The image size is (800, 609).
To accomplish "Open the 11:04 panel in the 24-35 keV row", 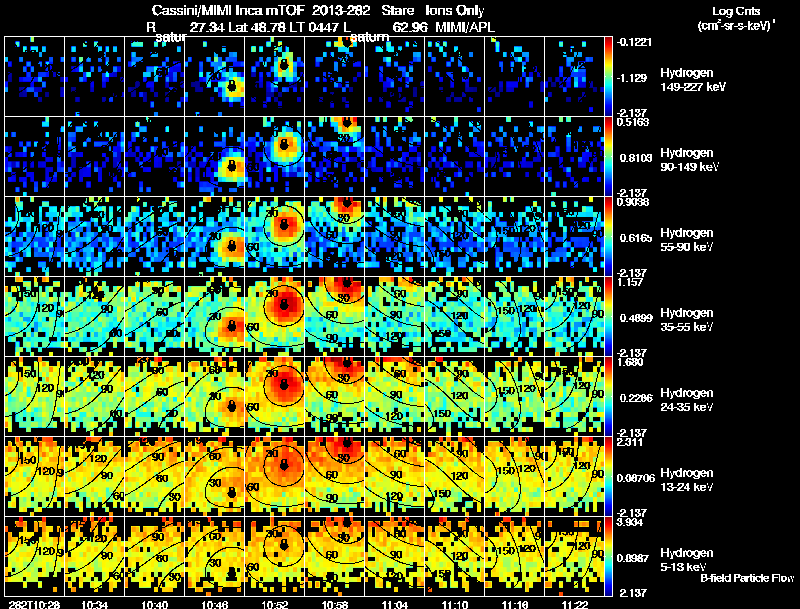I will pos(395,396).
